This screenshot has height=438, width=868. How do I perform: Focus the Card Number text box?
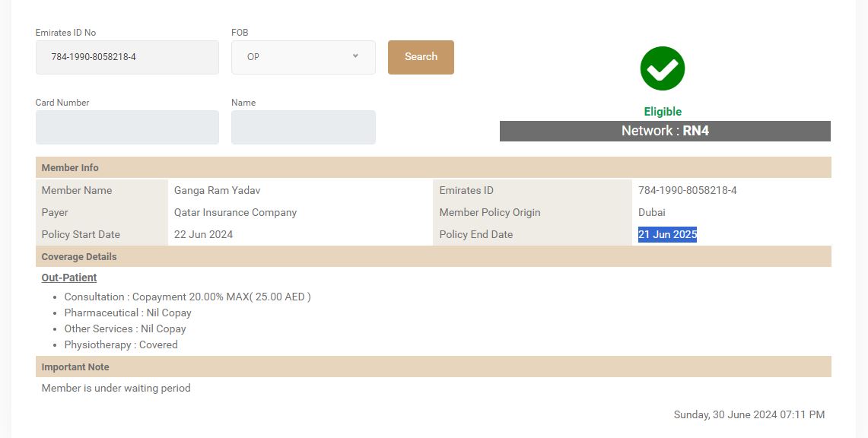click(x=127, y=127)
